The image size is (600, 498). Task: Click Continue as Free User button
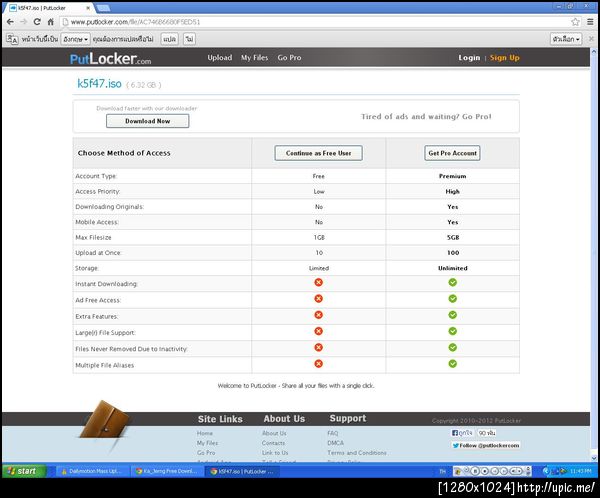[318, 153]
